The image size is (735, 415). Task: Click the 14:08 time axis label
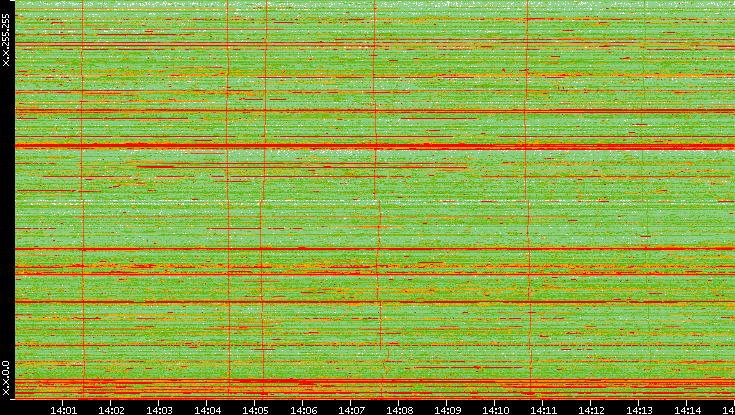[399, 410]
